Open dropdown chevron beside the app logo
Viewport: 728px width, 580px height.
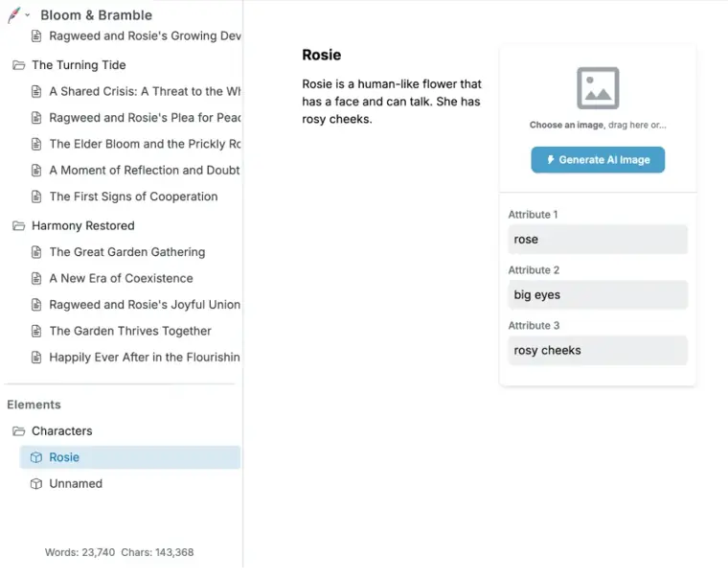pos(28,15)
